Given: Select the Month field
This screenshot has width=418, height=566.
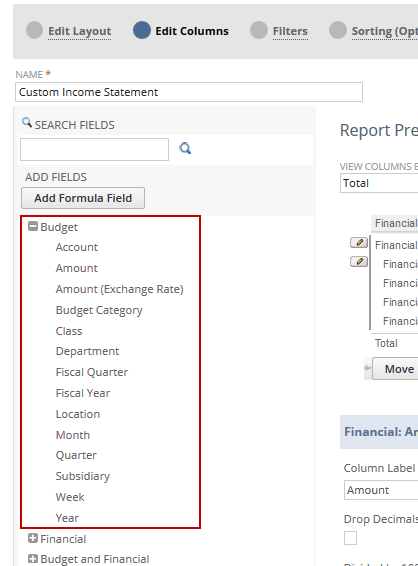Looking at the screenshot, I should (x=73, y=435).
